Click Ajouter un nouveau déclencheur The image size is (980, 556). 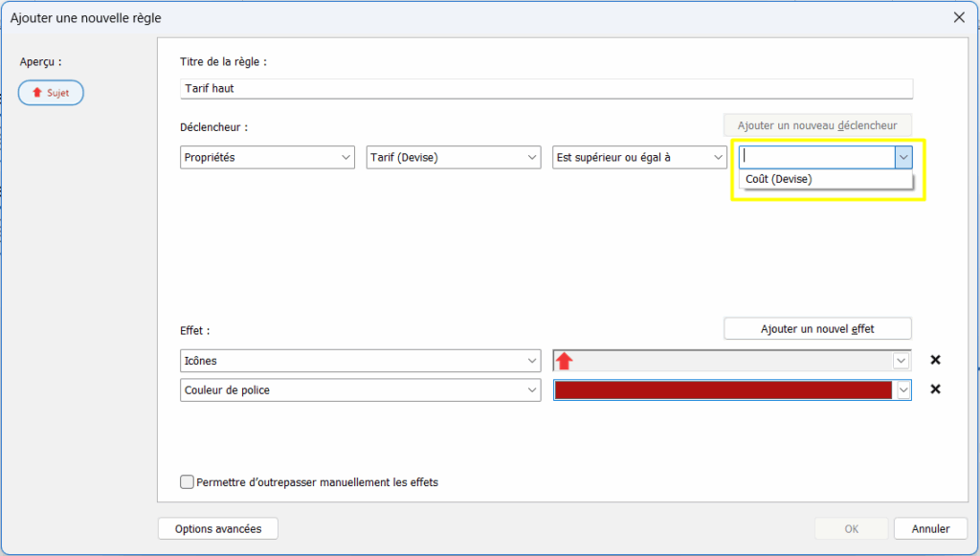817,125
